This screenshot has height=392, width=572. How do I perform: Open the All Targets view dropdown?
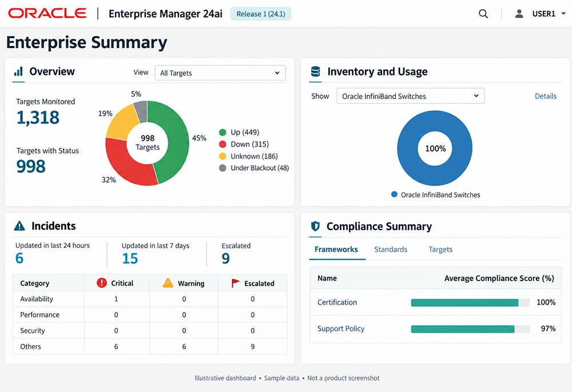pos(220,73)
